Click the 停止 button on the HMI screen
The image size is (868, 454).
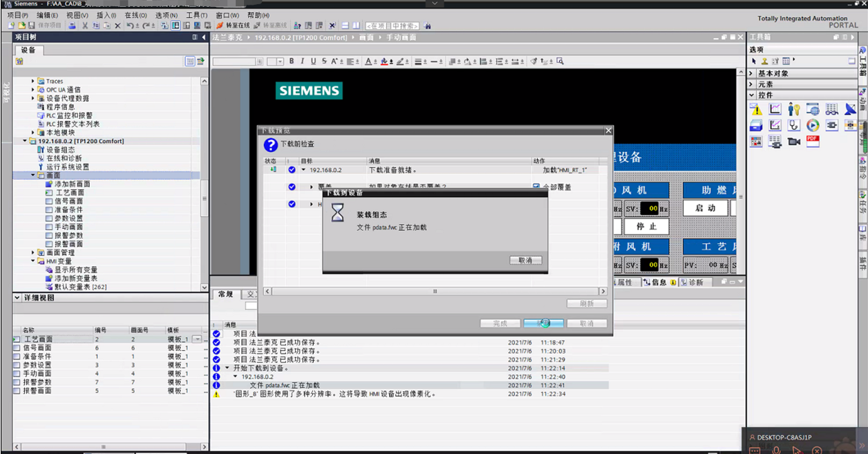pyautogui.click(x=646, y=226)
